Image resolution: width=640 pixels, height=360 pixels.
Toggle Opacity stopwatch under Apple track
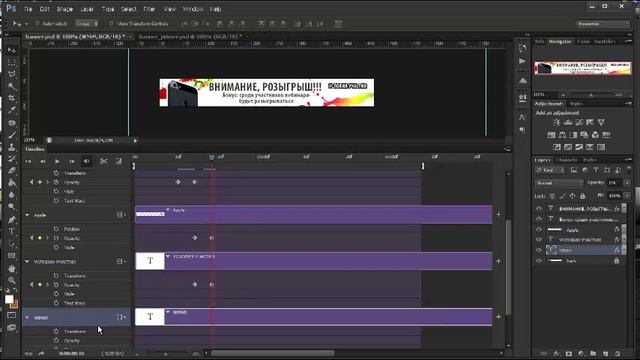(56, 238)
